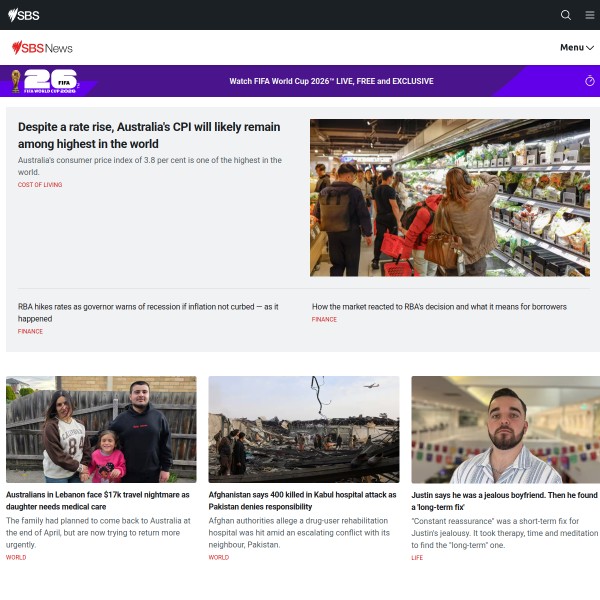Click FINANCE tag under market reaction story
This screenshot has height=600, width=600.
point(324,320)
